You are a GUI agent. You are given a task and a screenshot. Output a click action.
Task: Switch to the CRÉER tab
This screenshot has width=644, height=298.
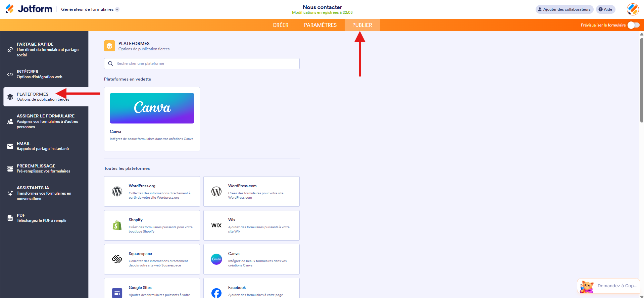pyautogui.click(x=280, y=25)
